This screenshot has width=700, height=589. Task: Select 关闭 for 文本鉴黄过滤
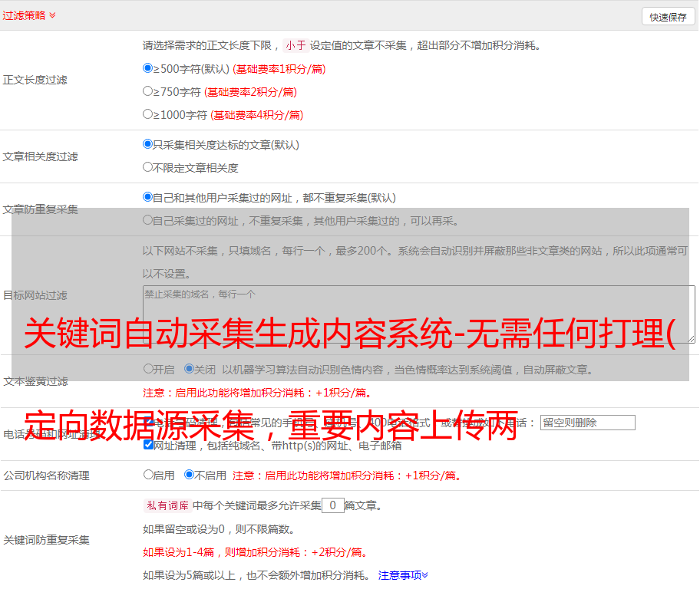190,369
